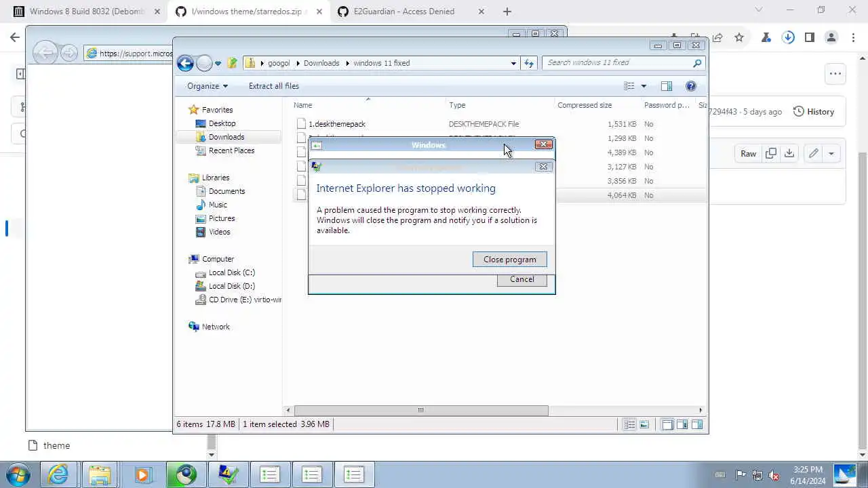Screen dimensions: 868x488
Task: Click the Change your view icon
Action: (x=629, y=86)
